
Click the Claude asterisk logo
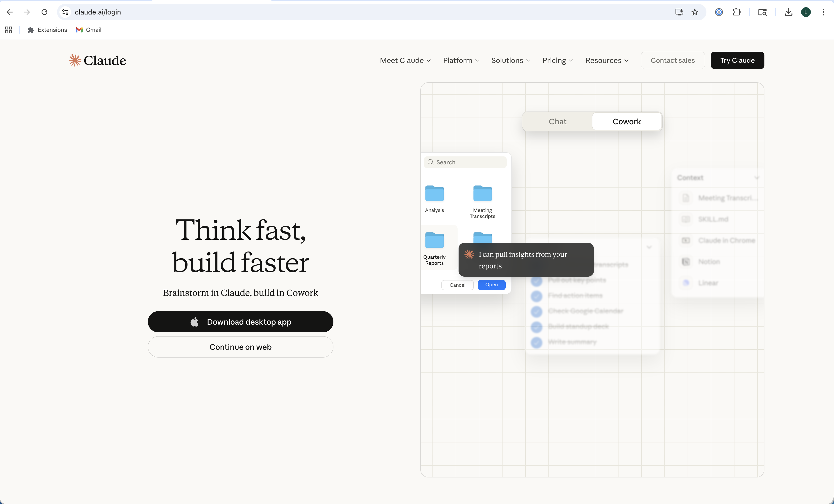click(75, 60)
